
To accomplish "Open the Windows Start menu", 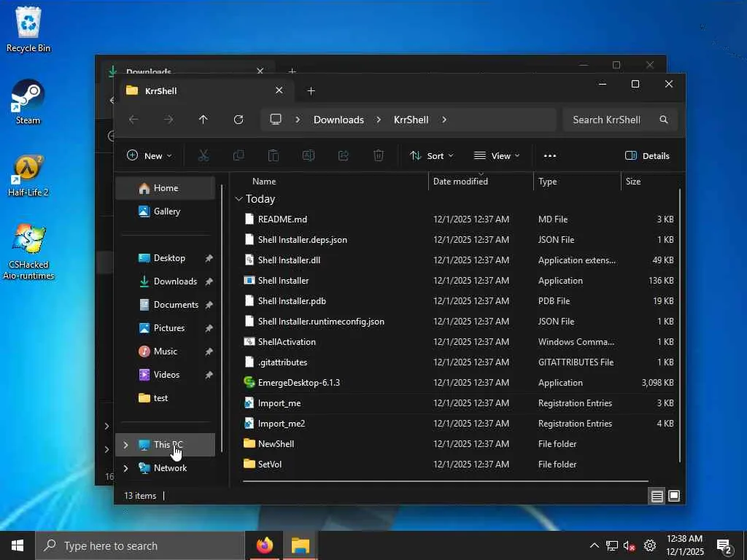I will (18, 545).
